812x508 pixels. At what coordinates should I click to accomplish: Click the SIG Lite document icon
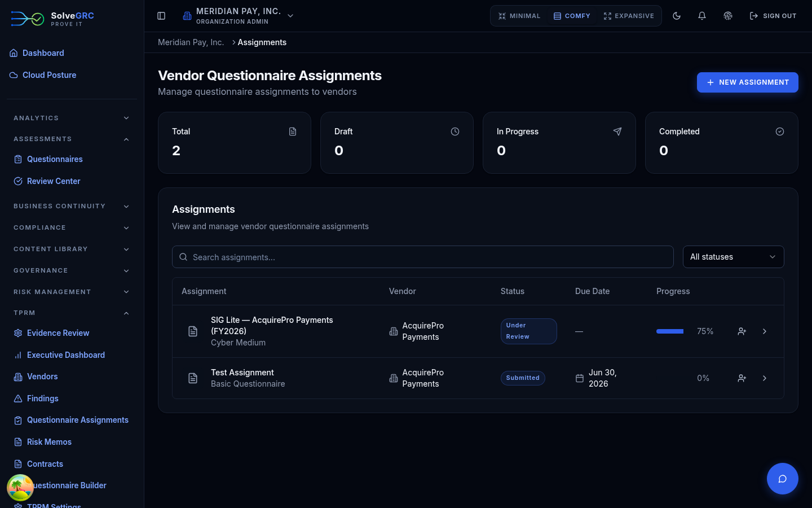coord(193,331)
